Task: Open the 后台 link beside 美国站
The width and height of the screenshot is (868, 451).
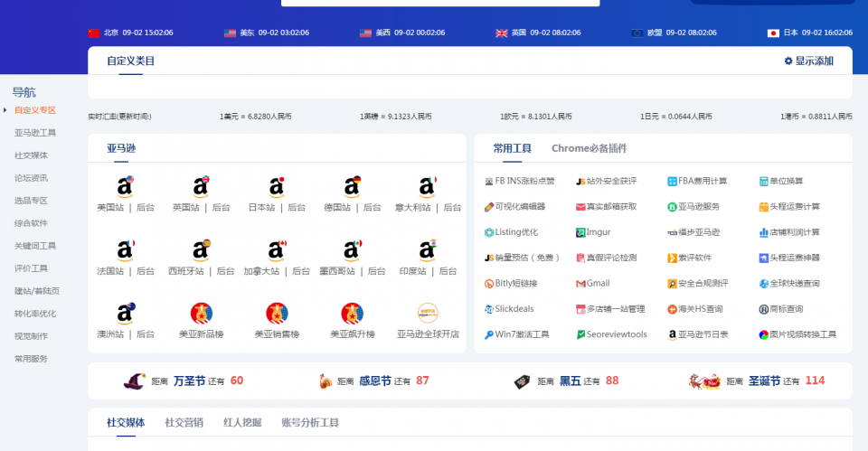Action: pyautogui.click(x=146, y=208)
